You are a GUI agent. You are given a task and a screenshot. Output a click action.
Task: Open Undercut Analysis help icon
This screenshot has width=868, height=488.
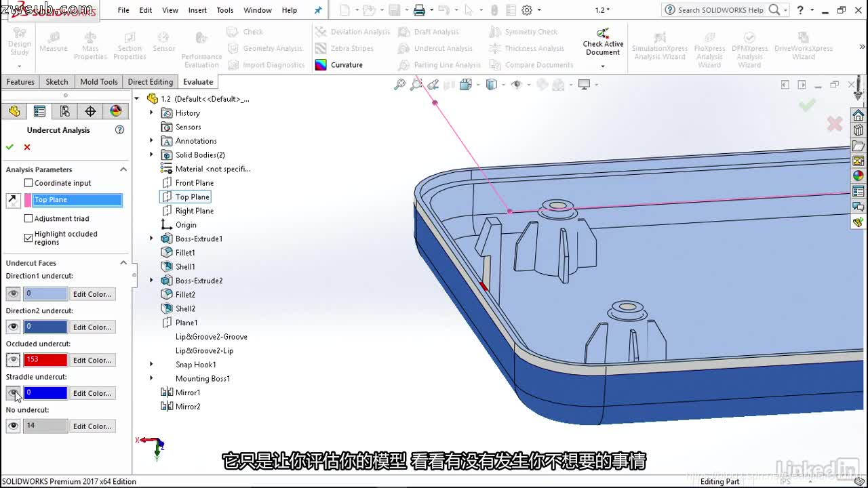pos(120,129)
